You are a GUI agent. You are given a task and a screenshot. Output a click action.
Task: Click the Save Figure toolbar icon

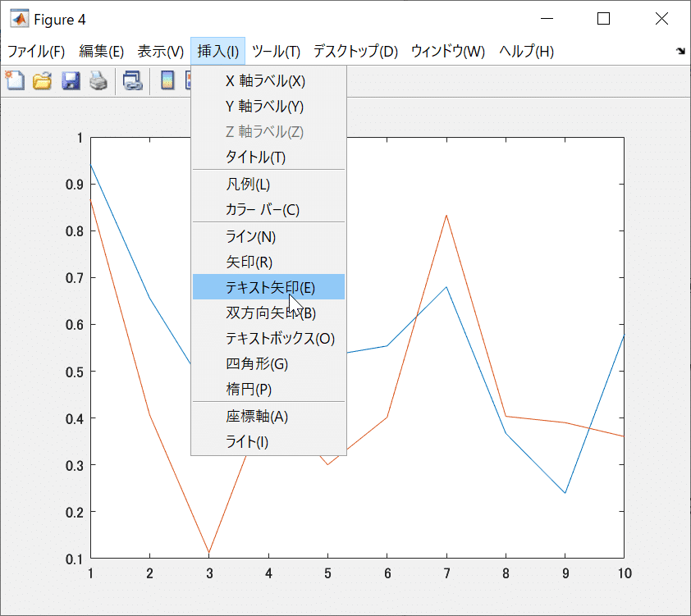[70, 80]
